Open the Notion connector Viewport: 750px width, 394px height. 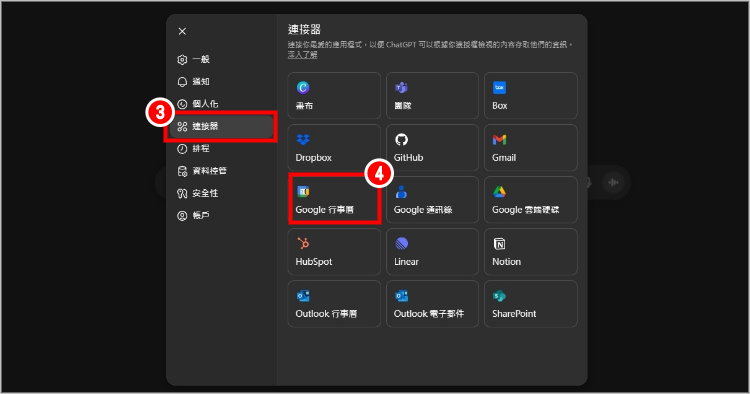[531, 252]
